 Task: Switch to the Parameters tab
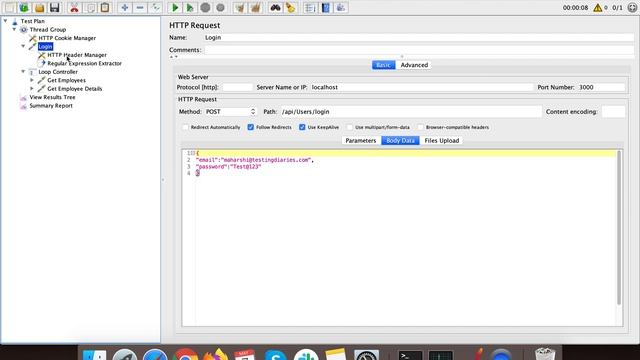[360, 140]
